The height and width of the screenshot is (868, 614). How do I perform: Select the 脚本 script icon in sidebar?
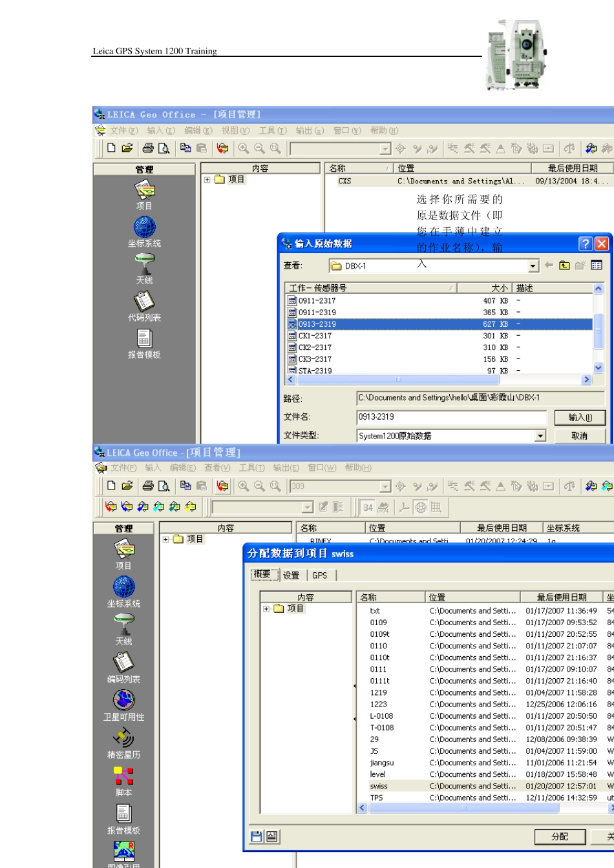click(123, 776)
